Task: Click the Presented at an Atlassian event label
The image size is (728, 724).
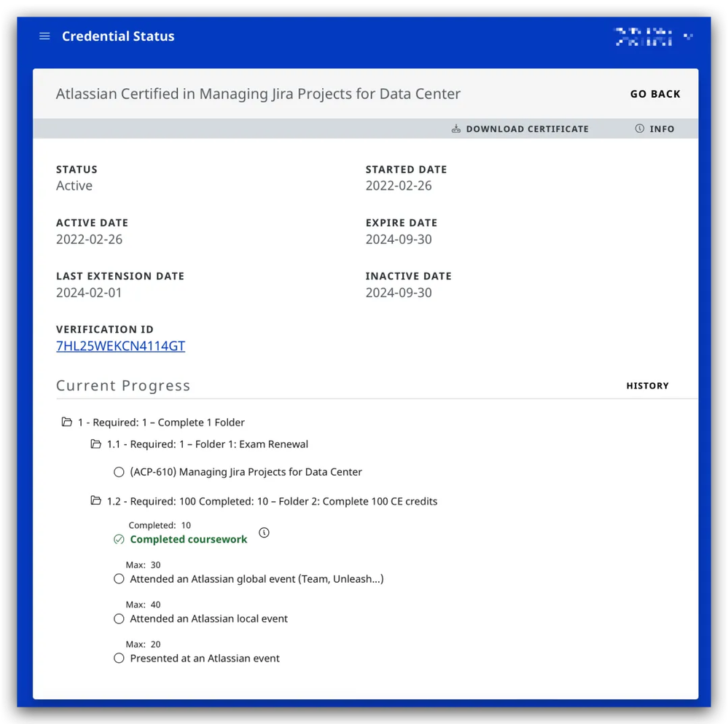Action: tap(205, 658)
